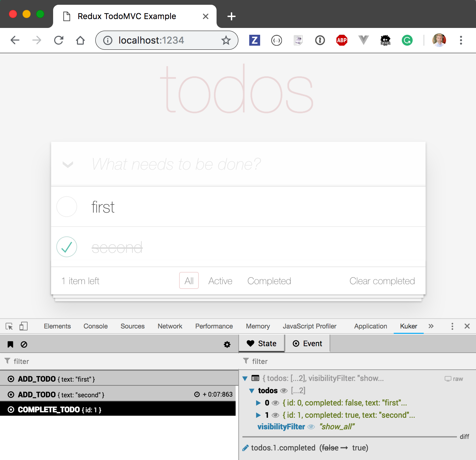The image size is (476, 460).
Task: Click the Kuker extension icon in toolbar
Action: coord(385,40)
